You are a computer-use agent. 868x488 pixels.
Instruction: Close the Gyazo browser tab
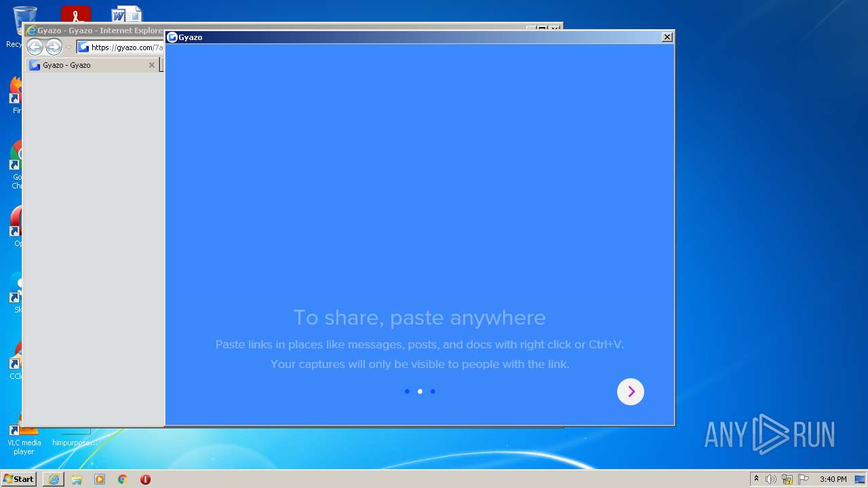click(x=152, y=65)
